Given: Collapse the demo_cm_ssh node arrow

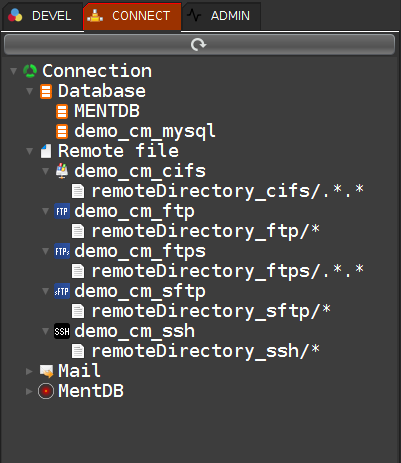Looking at the screenshot, I should pos(46,331).
